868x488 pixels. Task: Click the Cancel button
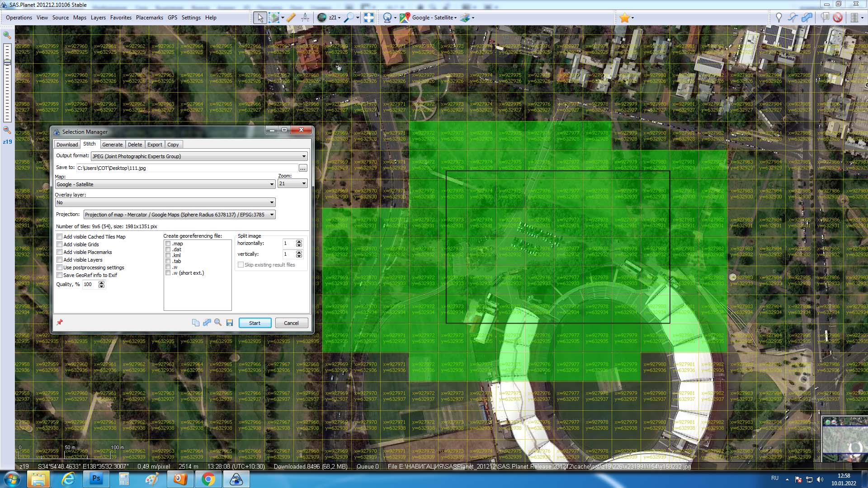coord(291,323)
